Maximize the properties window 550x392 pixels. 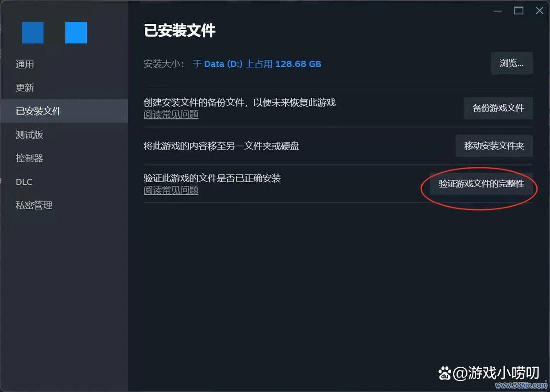coord(519,11)
